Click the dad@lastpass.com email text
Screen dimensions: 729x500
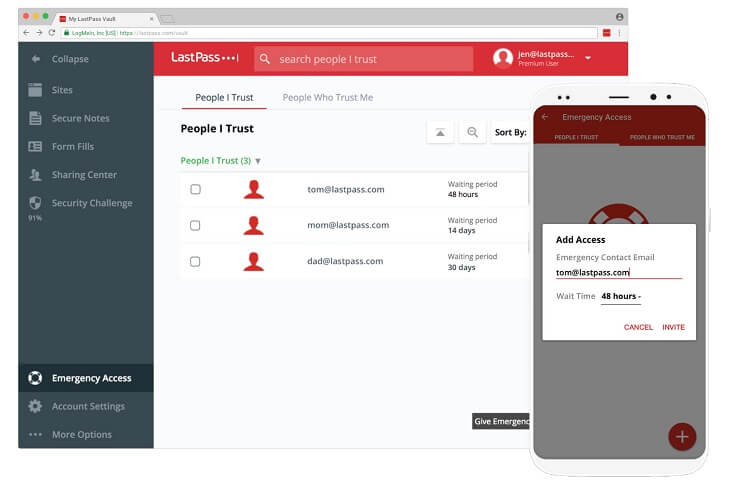pyautogui.click(x=345, y=261)
